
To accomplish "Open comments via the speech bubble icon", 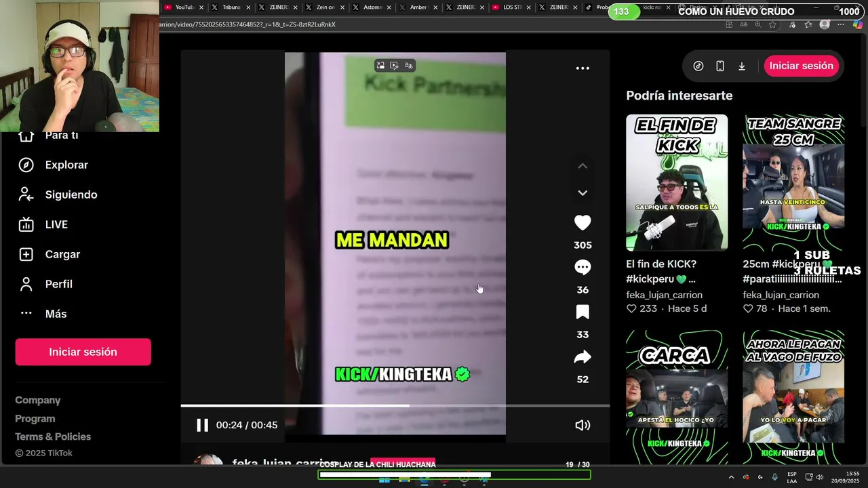I will 583,268.
